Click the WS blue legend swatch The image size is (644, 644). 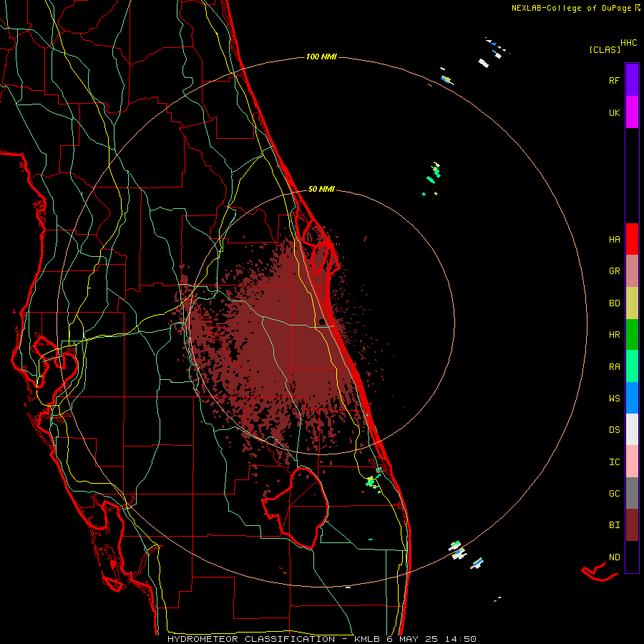click(632, 398)
